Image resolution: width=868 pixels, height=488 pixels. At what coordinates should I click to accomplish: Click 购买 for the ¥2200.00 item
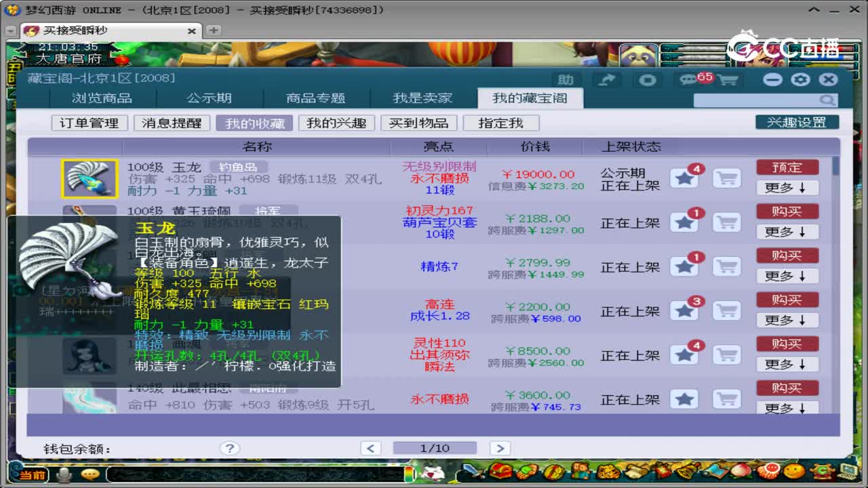click(787, 300)
